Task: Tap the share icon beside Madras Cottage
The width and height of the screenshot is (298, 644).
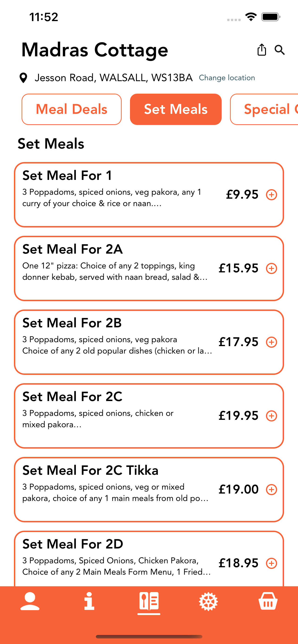Action: pos(262,50)
